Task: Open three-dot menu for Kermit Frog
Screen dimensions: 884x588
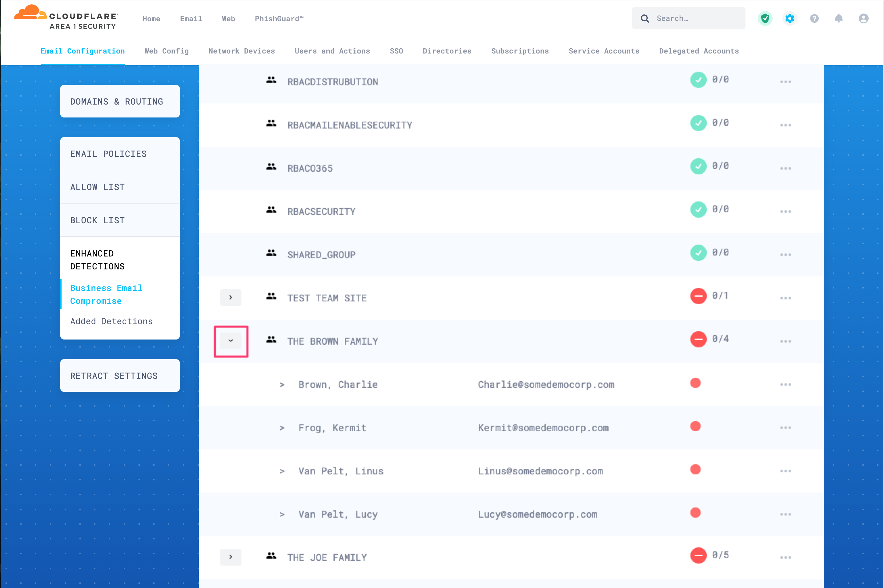Action: pyautogui.click(x=785, y=428)
